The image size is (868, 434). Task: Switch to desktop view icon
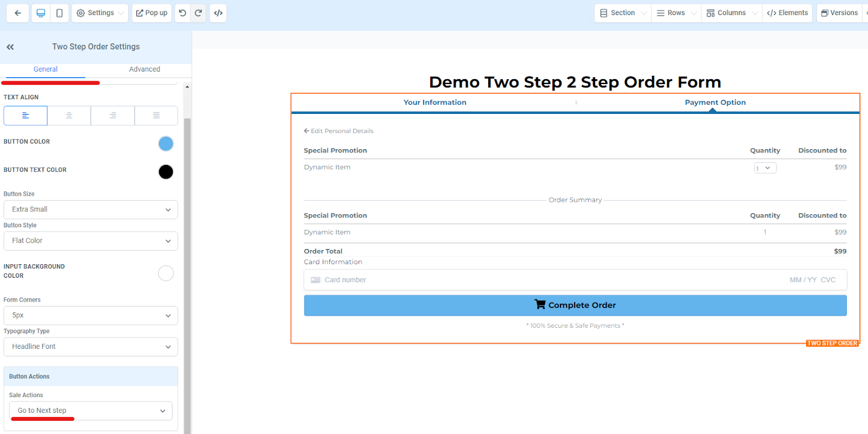41,13
